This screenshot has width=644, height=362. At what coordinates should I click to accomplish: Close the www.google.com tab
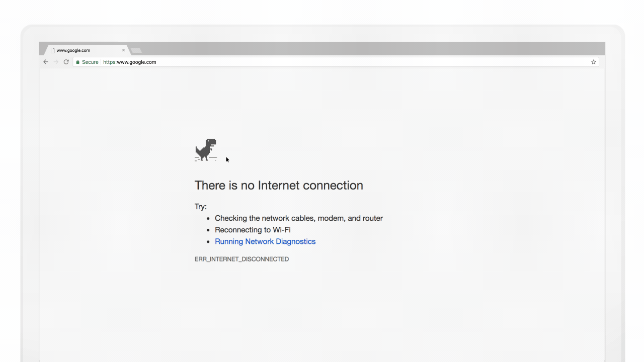tap(123, 50)
